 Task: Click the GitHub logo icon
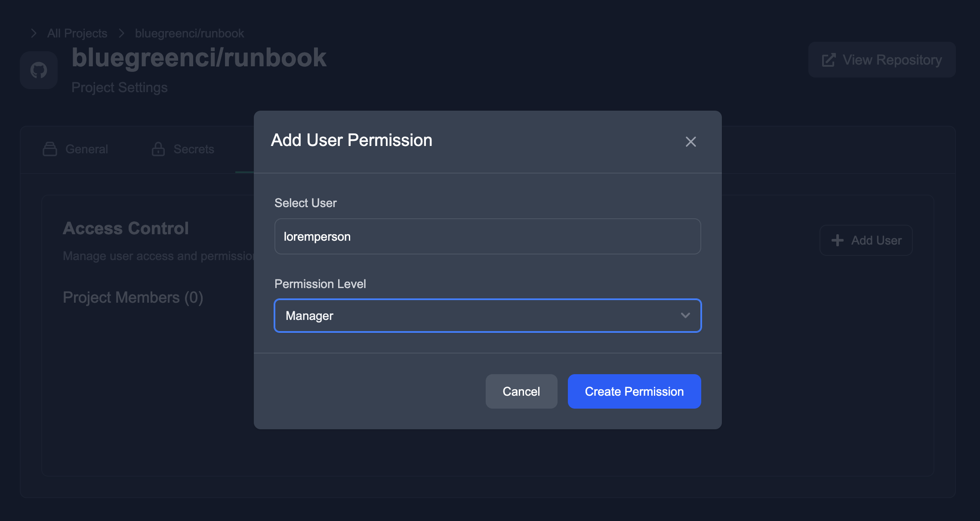pos(39,70)
